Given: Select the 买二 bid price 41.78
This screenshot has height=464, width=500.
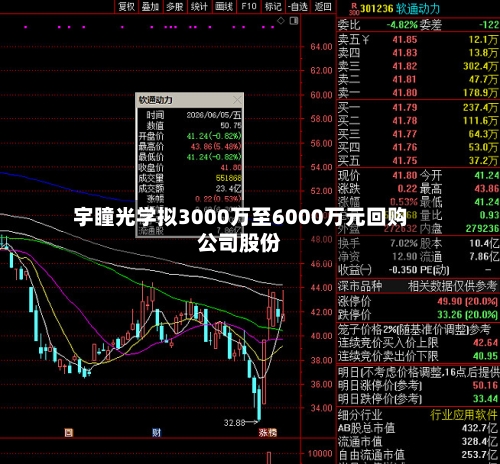Looking at the screenshot, I should tap(405, 121).
